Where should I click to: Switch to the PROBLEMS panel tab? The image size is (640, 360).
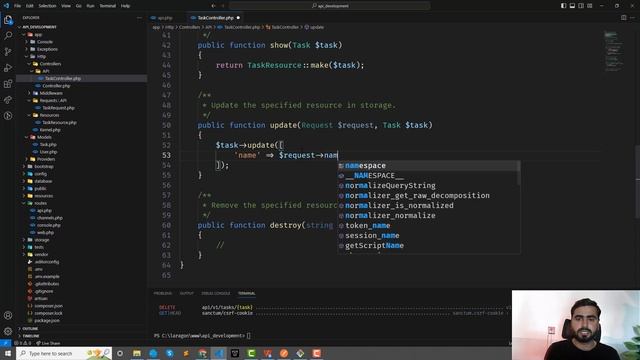[162, 293]
